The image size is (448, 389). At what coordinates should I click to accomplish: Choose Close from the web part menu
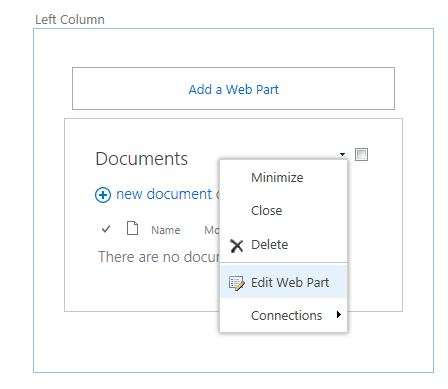(x=266, y=210)
